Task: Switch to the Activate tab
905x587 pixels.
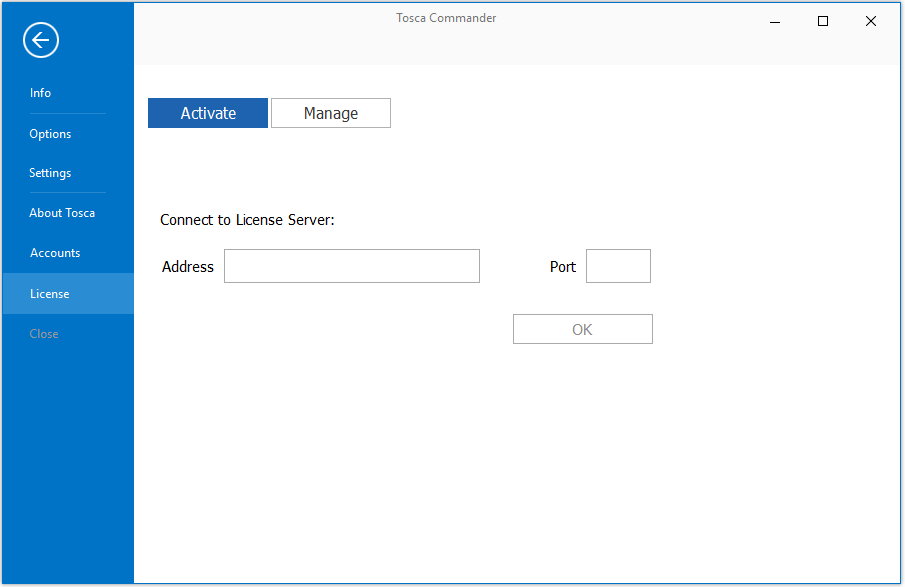Action: (208, 113)
